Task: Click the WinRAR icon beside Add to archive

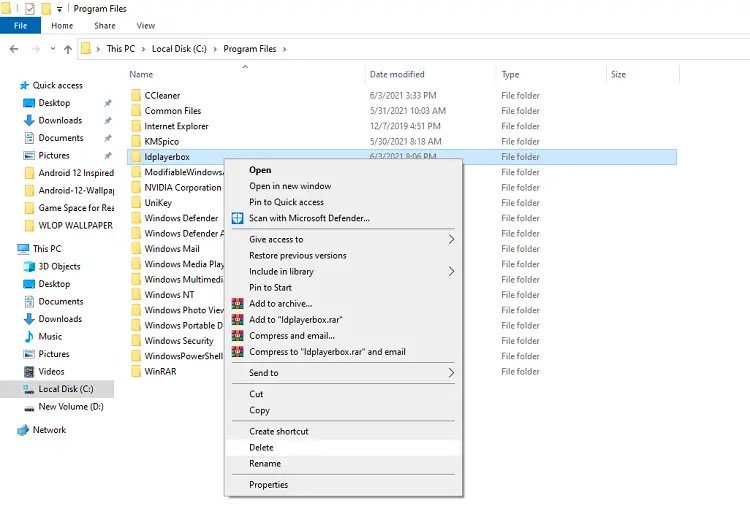Action: pos(238,304)
